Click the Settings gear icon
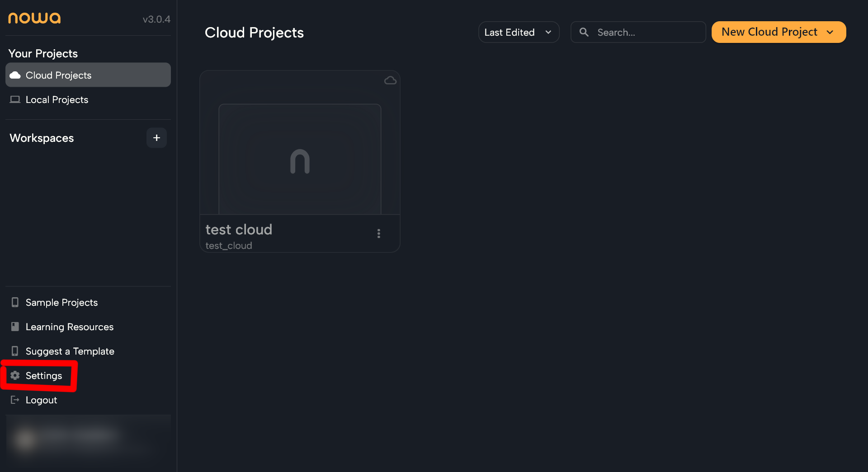 [15, 375]
